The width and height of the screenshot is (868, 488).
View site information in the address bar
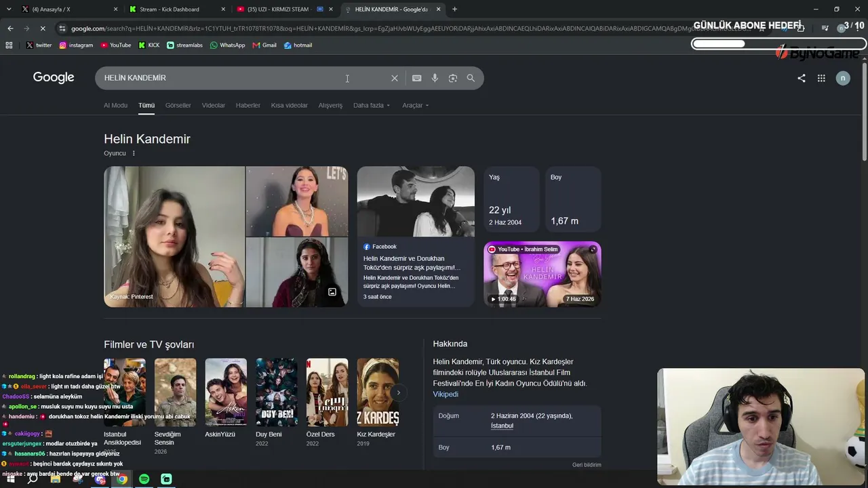[x=62, y=28]
